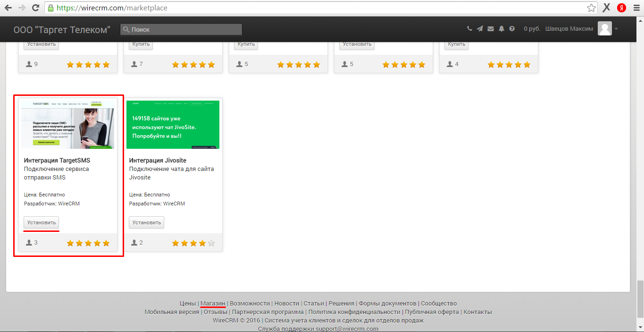Click the help question mark icon
Image resolution: width=644 pixels, height=332 pixels.
[512, 29]
